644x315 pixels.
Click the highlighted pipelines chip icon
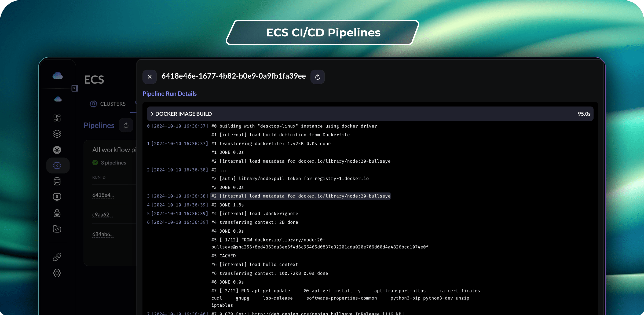click(58, 165)
